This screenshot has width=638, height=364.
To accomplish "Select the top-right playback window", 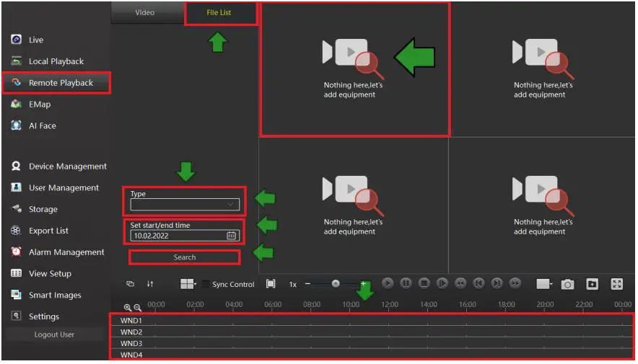I will pos(543,69).
